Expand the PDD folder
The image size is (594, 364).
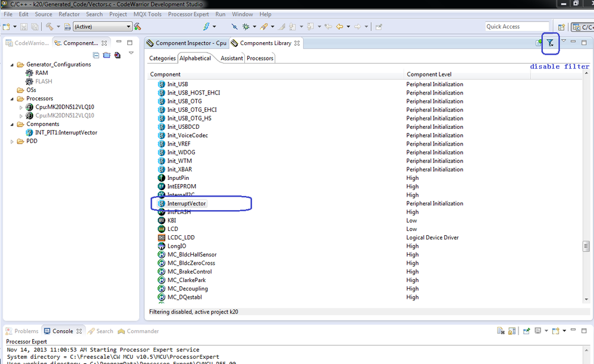coord(12,141)
